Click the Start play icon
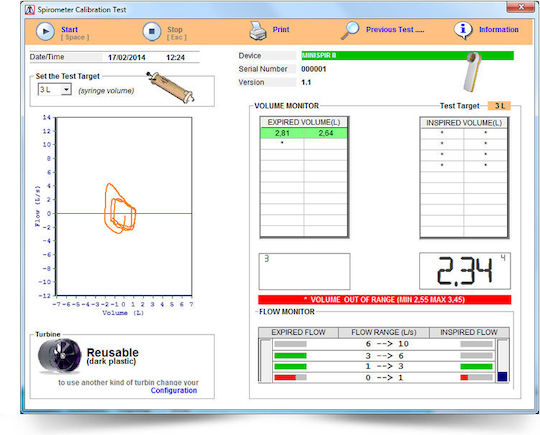This screenshot has height=435, width=540. click(x=45, y=31)
